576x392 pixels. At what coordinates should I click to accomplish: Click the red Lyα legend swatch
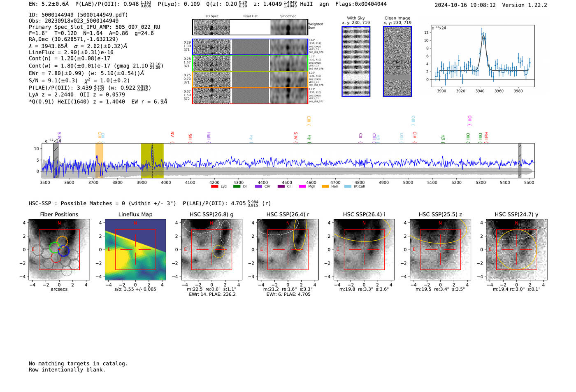click(214, 186)
